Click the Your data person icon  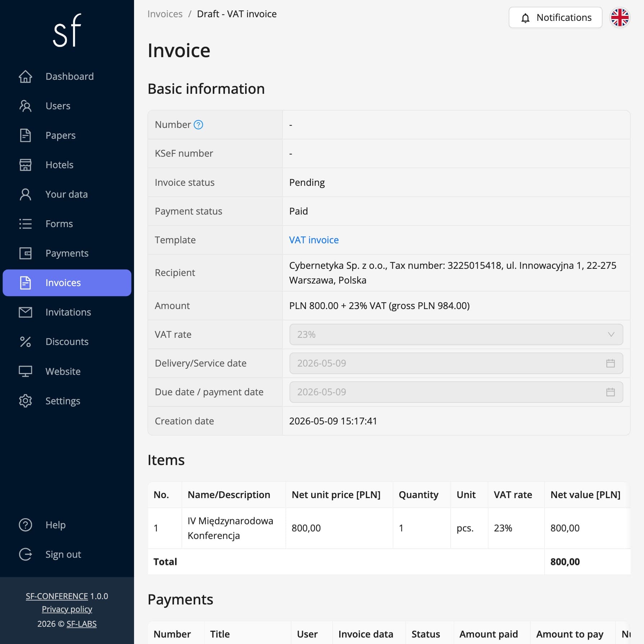(x=25, y=194)
